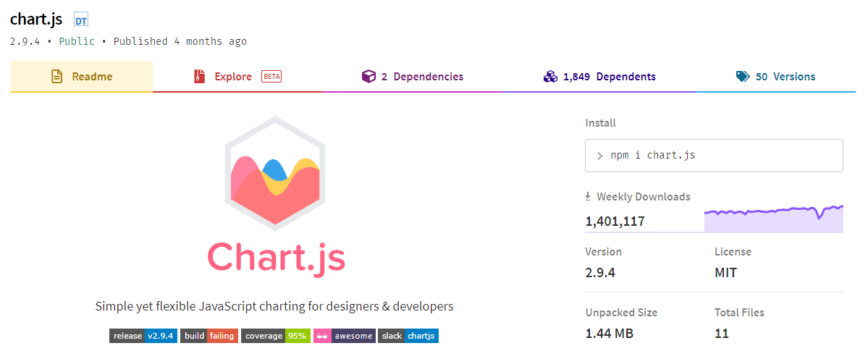Image resolution: width=868 pixels, height=351 pixels.
Task: Click the Unpacked Size label
Action: (x=621, y=313)
